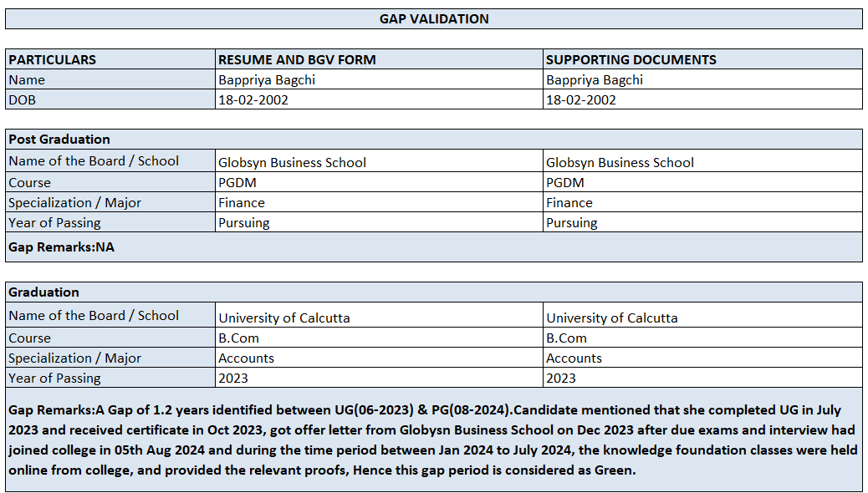Screen dimensions: 868x493
Task: Click B.Com in the Supporting Documents column
Action: tap(567, 338)
